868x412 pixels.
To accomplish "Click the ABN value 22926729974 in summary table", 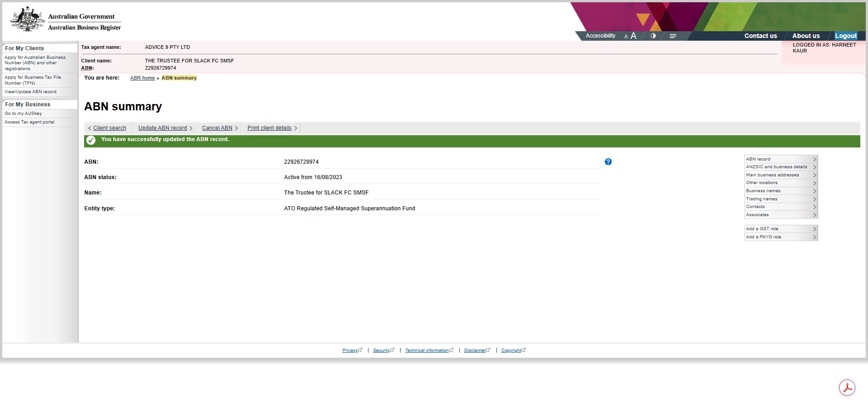I will pyautogui.click(x=301, y=162).
